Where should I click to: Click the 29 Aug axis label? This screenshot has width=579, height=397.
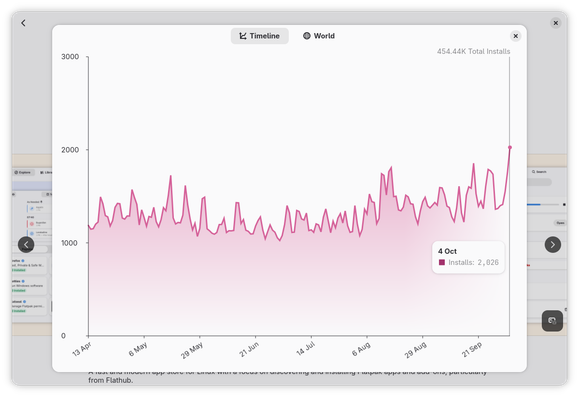tap(415, 350)
